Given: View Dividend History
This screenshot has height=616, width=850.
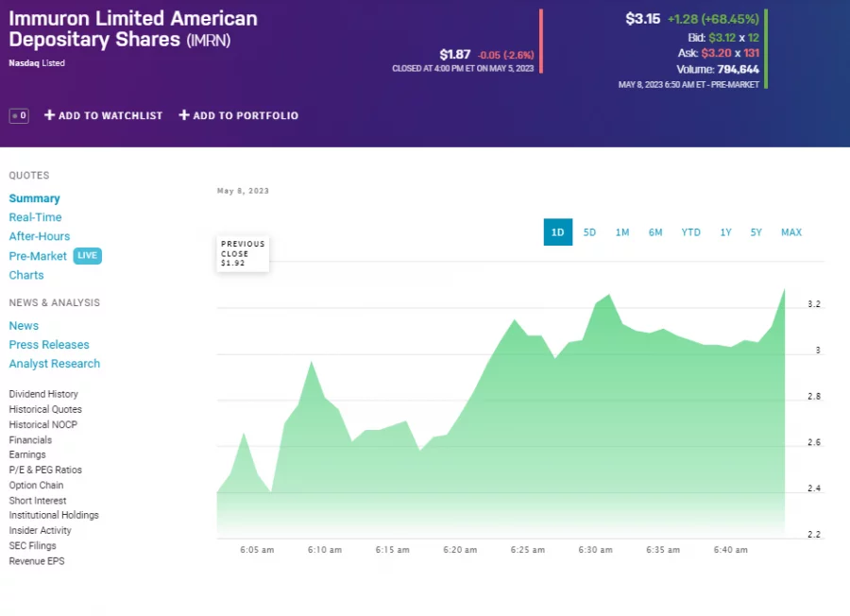Looking at the screenshot, I should click(x=43, y=394).
